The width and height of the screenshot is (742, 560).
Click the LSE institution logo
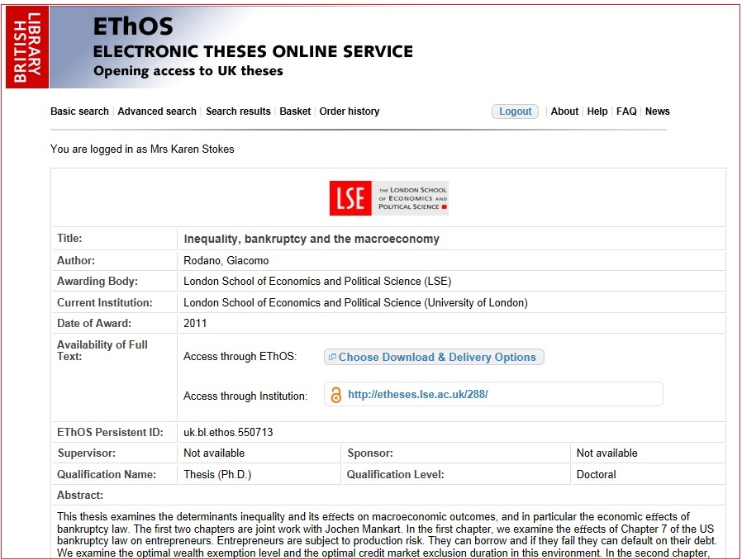[x=388, y=198]
